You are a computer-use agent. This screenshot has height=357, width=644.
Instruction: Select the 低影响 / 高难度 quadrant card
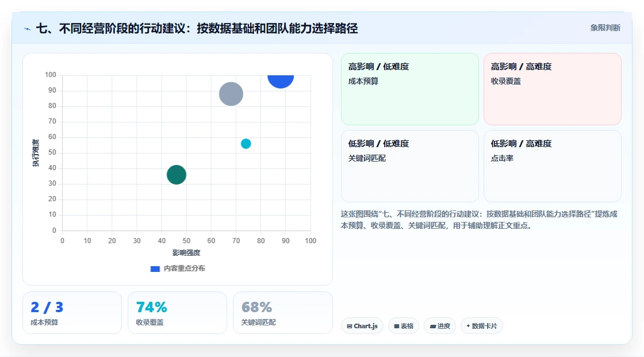[x=553, y=166]
